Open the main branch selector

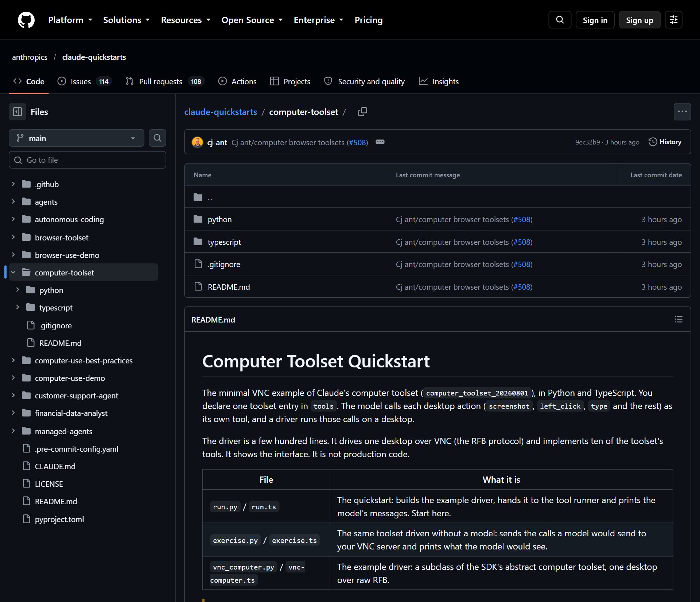click(x=77, y=138)
